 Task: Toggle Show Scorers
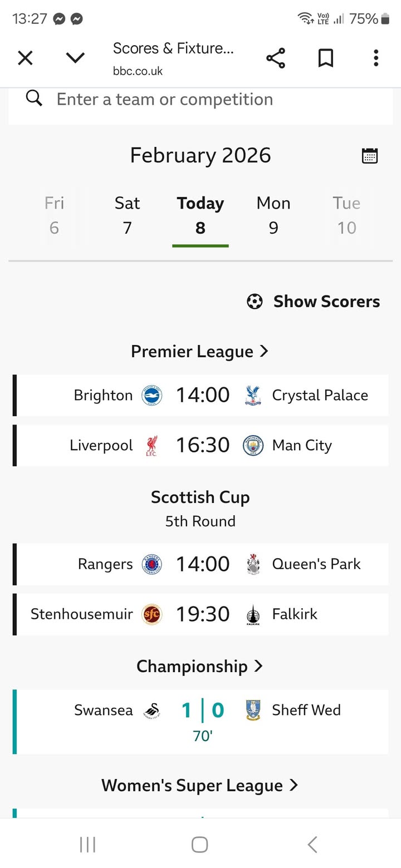(314, 302)
